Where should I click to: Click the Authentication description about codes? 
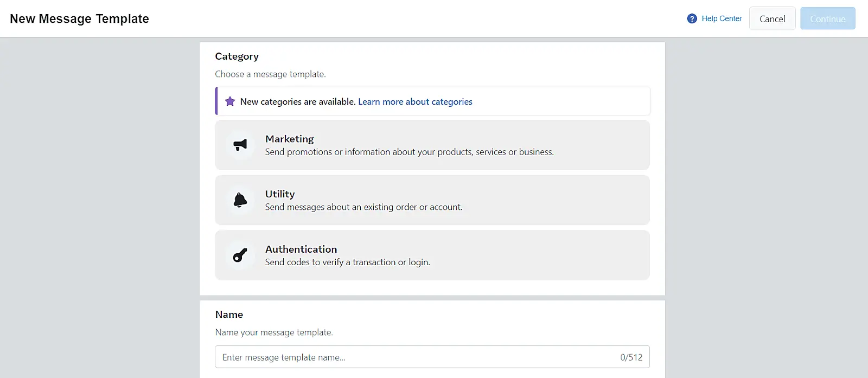point(347,262)
